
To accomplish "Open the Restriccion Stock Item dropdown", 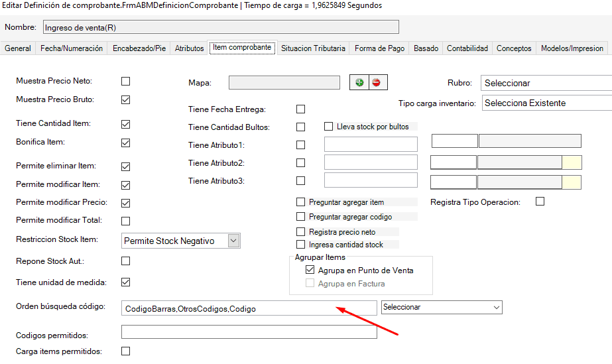I will pyautogui.click(x=233, y=241).
